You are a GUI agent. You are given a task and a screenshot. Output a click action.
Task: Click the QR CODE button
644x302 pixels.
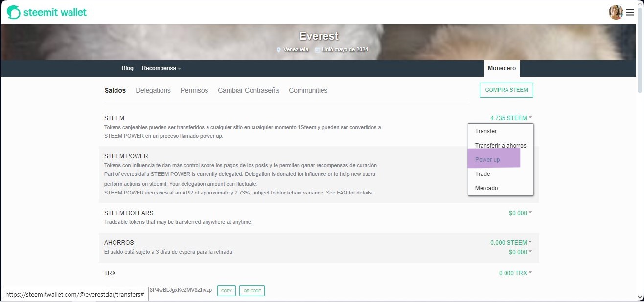tap(252, 290)
